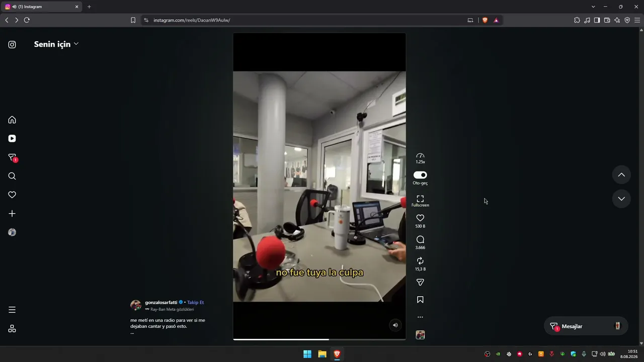Viewport: 644px width, 362px height.
Task: Bookmark this page in the address bar
Action: 133,20
